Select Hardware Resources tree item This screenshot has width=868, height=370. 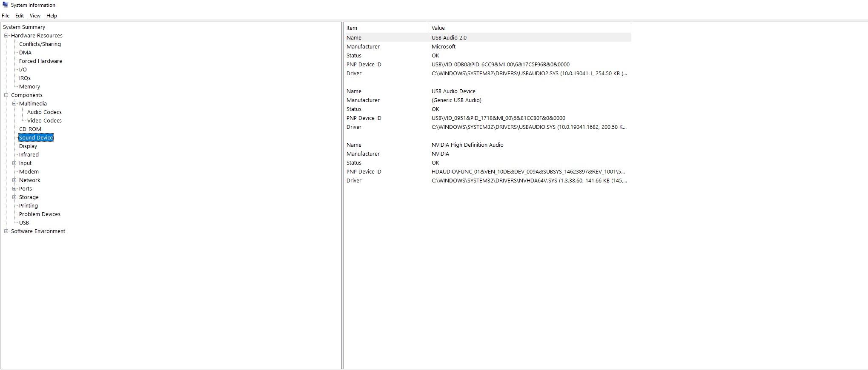37,36
